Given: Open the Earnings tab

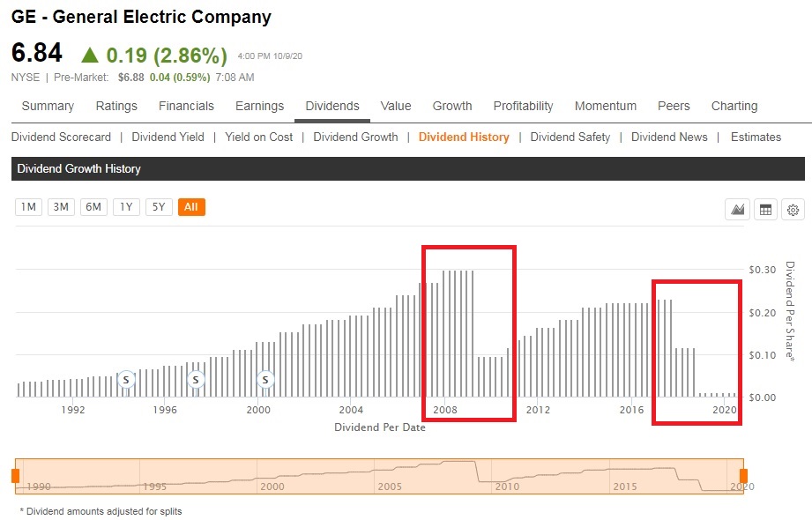Looking at the screenshot, I should tap(259, 106).
